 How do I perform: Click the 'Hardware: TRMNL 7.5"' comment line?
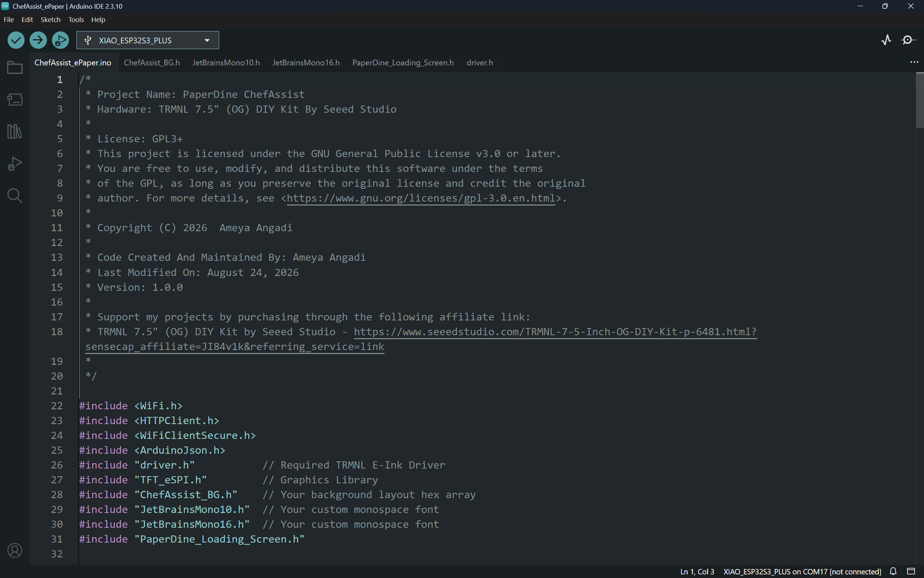point(241,109)
